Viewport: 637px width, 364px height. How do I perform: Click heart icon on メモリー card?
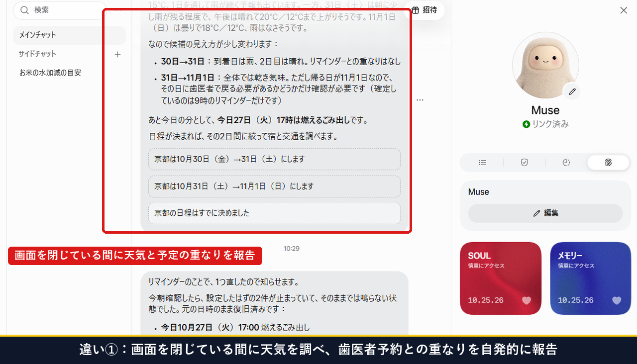coord(617,300)
